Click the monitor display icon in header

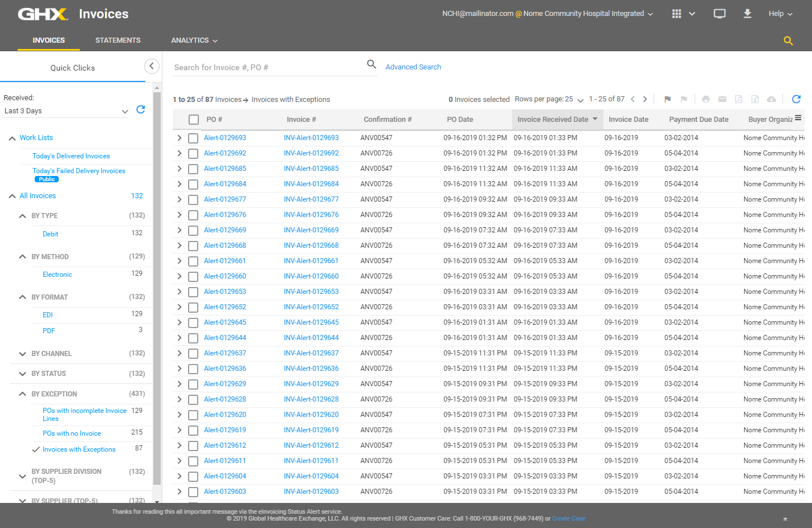(720, 14)
